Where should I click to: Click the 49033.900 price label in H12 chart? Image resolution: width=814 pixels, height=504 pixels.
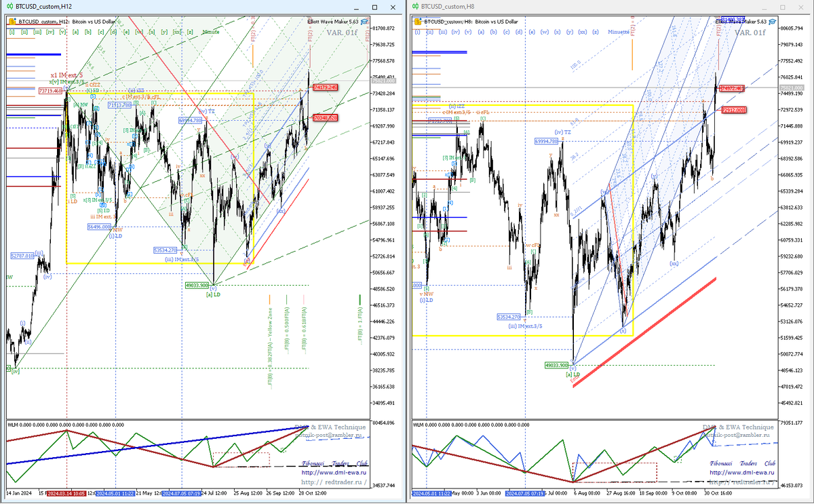pos(197,286)
